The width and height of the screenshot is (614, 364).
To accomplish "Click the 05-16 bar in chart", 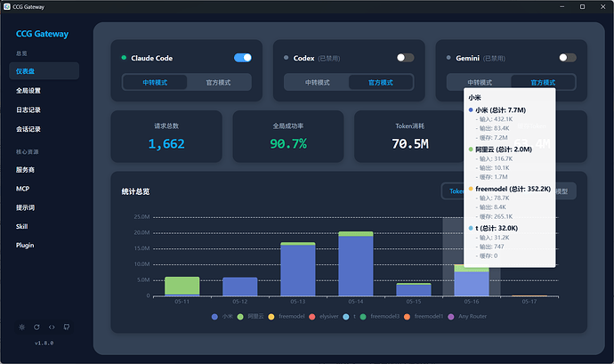I will (472, 280).
